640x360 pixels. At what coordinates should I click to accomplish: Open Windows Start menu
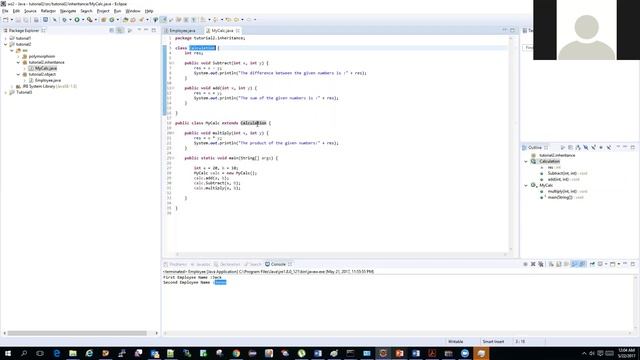click(8, 353)
